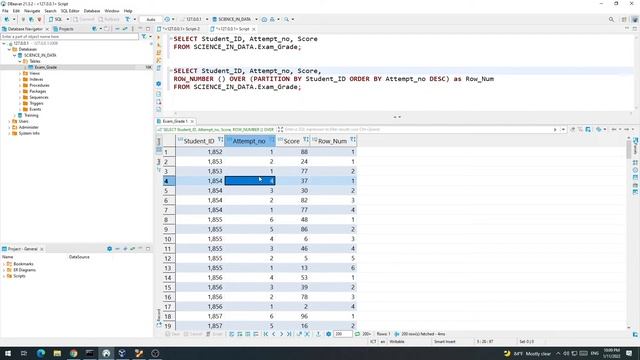Collapse the SCIENCE_IN_DATA database node
Viewport: 640px width, 360px height.
[15, 55]
